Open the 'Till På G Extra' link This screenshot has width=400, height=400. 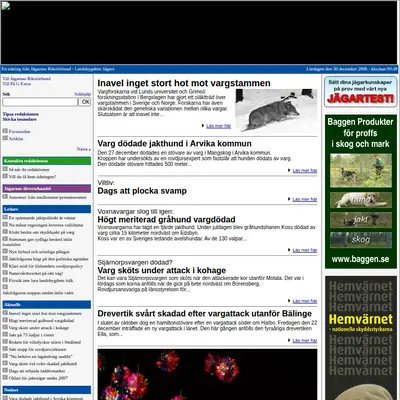(17, 84)
